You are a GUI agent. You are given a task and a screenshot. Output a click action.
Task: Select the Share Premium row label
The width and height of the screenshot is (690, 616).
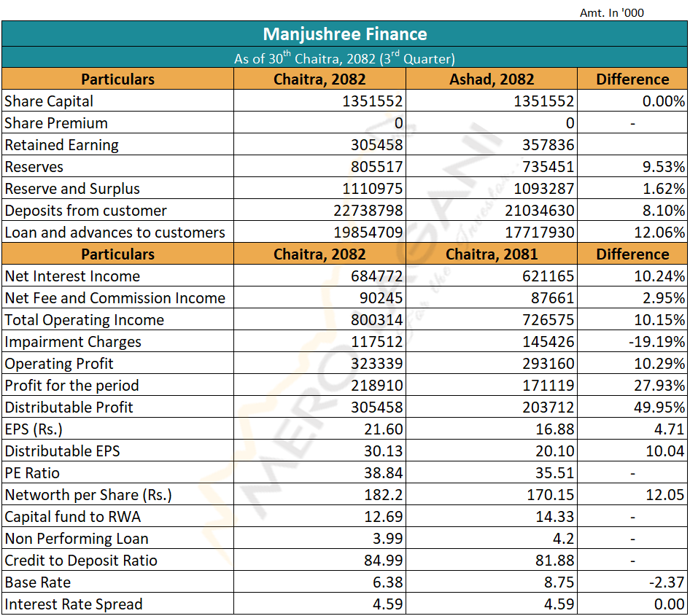click(56, 123)
